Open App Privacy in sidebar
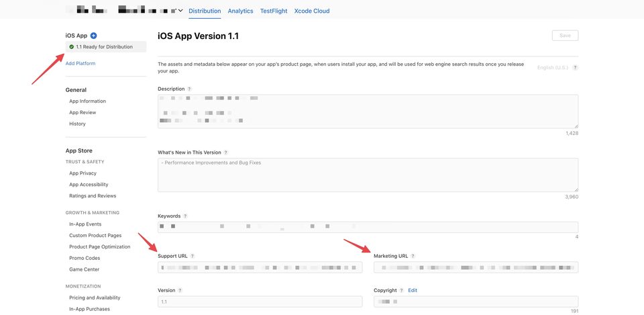This screenshot has height=315, width=644. tap(83, 173)
